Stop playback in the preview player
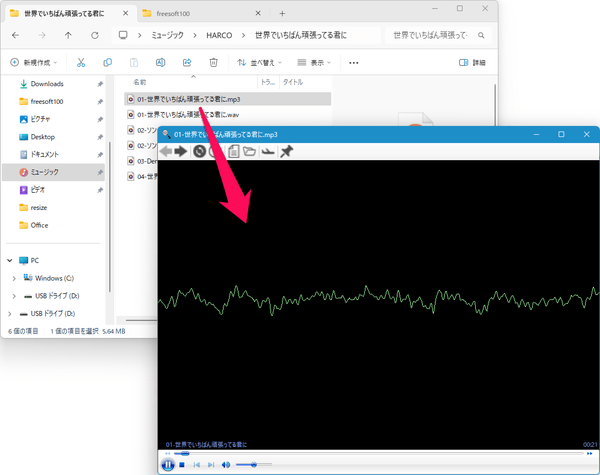Image resolution: width=600 pixels, height=475 pixels. tap(182, 465)
